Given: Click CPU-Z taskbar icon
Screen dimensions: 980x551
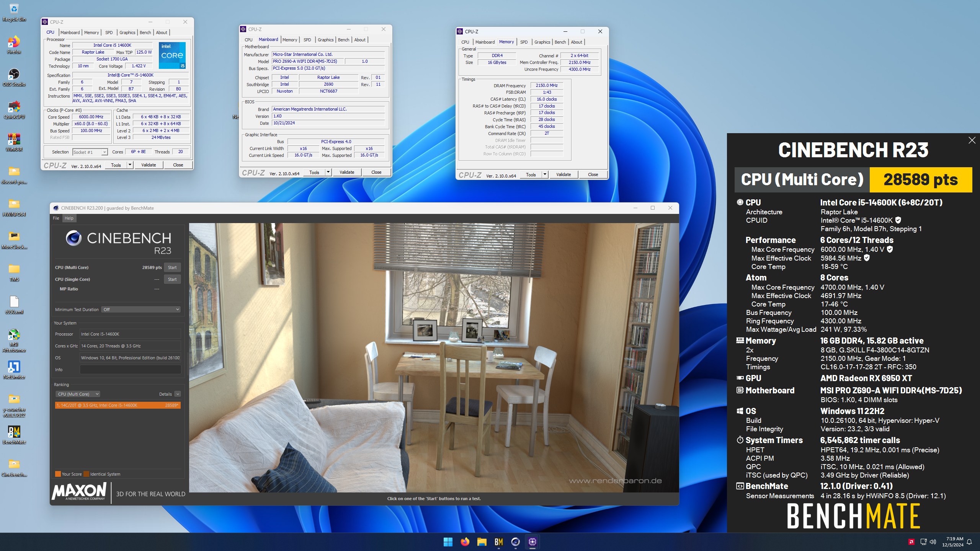Looking at the screenshot, I should click(532, 542).
